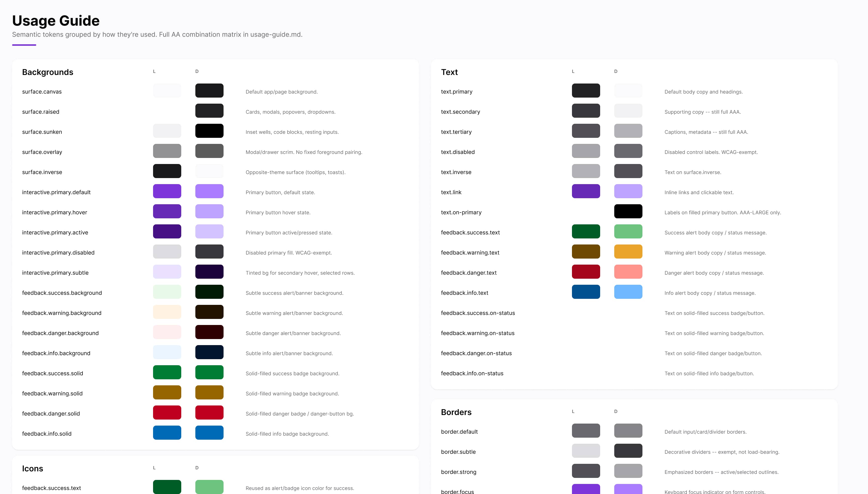Screen dimensions: 868x494
Task: Click the Icons section heading
Action: [32, 469]
